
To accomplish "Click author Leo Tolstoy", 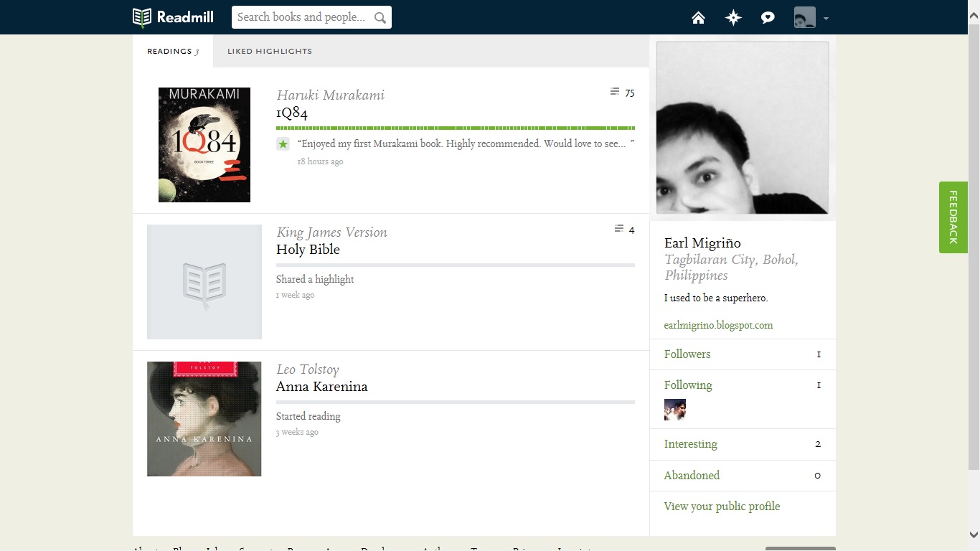I will click(x=308, y=369).
